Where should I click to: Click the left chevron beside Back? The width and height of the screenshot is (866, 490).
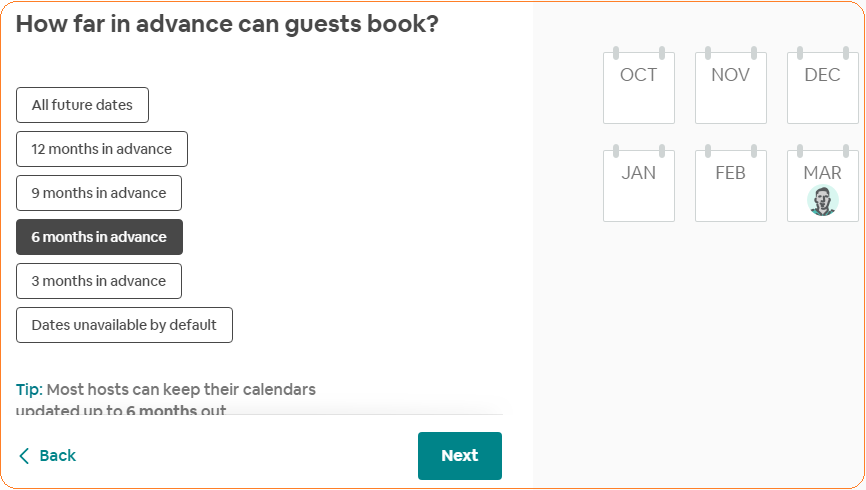click(24, 456)
